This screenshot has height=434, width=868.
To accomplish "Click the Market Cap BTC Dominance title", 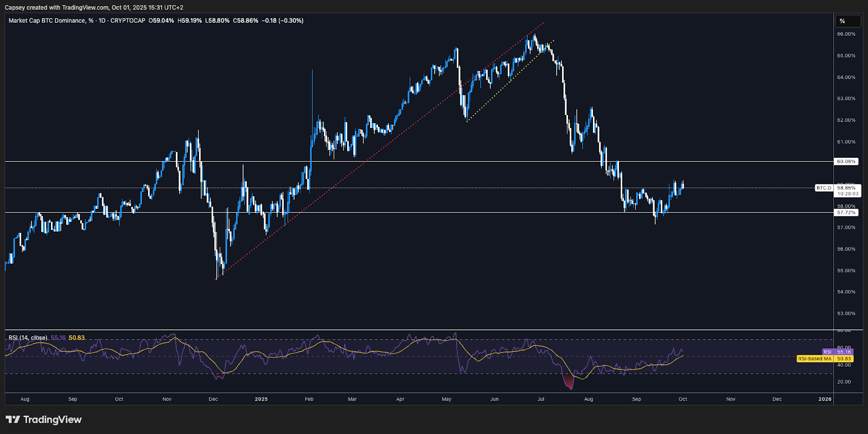I will pyautogui.click(x=47, y=21).
